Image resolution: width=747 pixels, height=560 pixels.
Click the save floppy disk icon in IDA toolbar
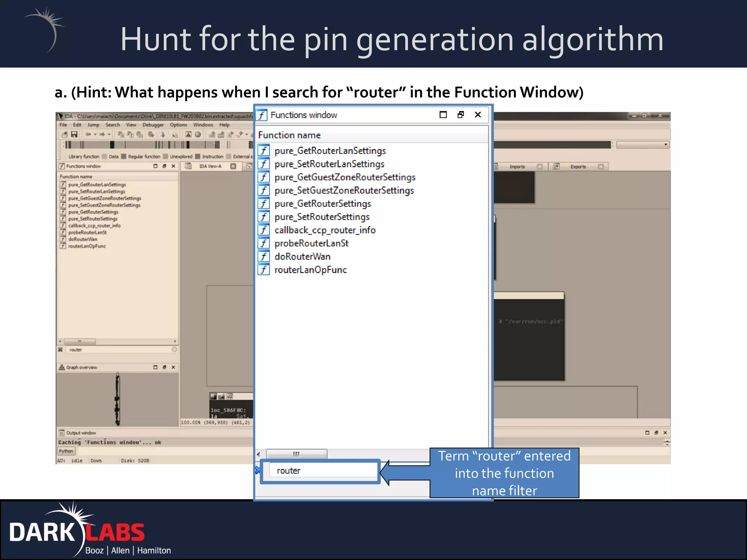[74, 135]
